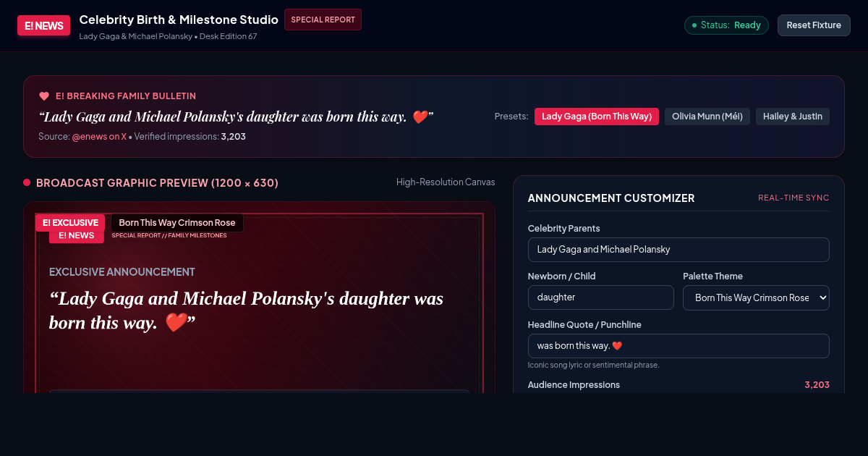This screenshot has height=456, width=868.
Task: Click the E! NEWS badge inside preview canvas
Action: [x=76, y=235]
